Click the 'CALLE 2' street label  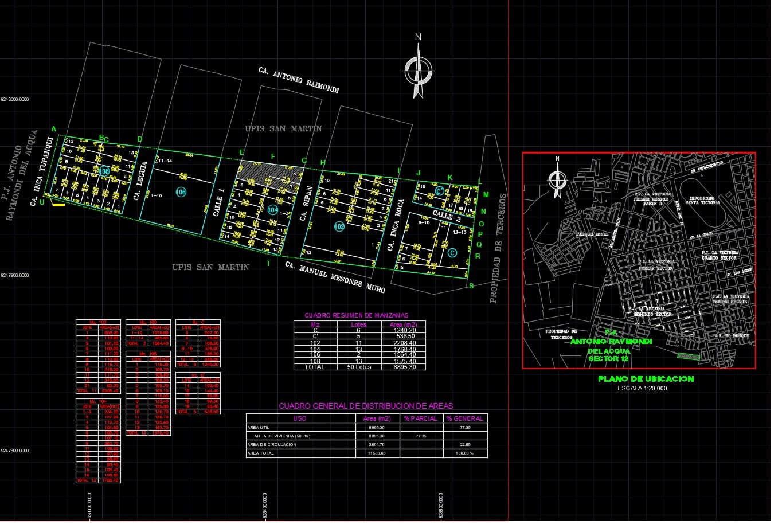tap(447, 216)
